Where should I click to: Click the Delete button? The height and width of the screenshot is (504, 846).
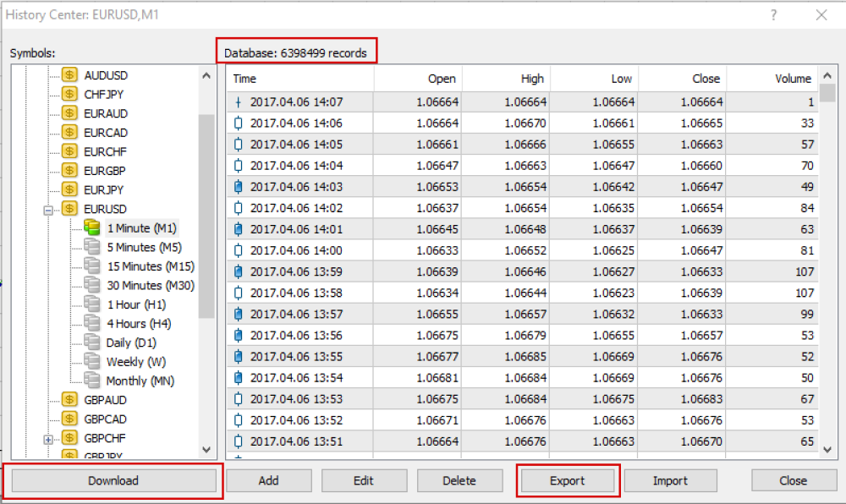[x=460, y=480]
